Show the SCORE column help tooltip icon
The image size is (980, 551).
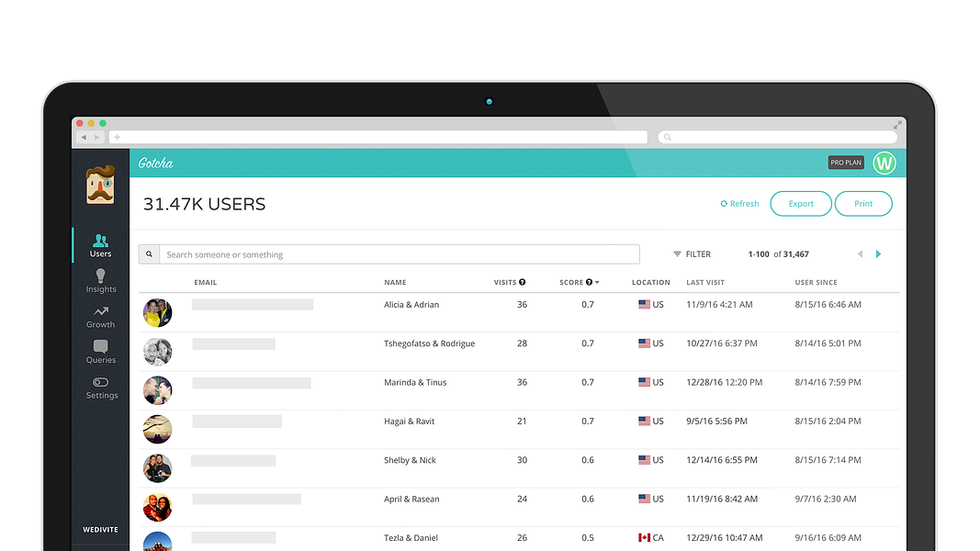[589, 282]
